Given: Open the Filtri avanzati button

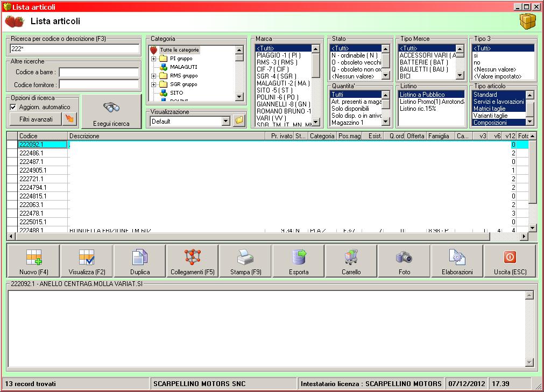Looking at the screenshot, I should [36, 119].
